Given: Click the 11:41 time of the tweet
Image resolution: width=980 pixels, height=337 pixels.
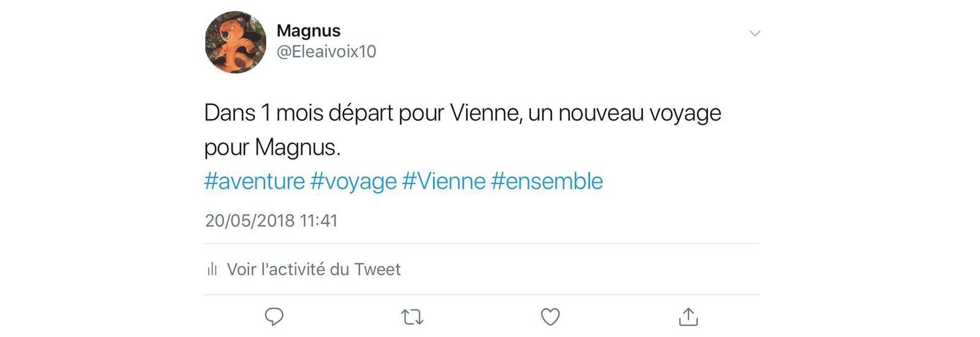Looking at the screenshot, I should pos(318,221).
